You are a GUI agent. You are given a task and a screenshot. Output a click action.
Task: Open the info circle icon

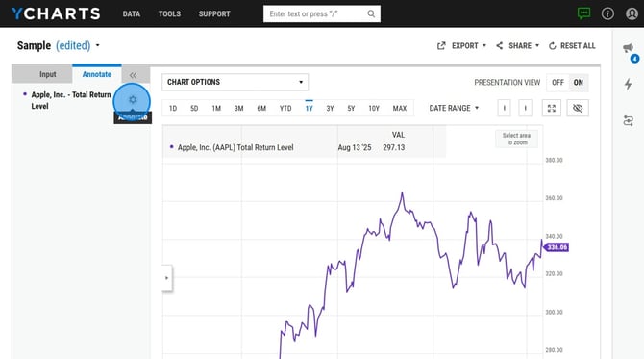[607, 13]
